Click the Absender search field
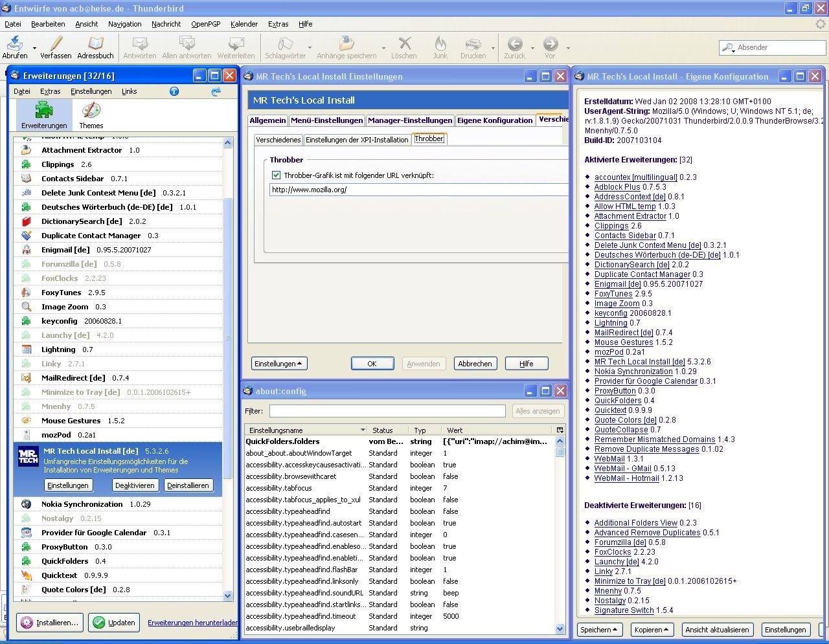The image size is (829, 644). click(x=771, y=47)
